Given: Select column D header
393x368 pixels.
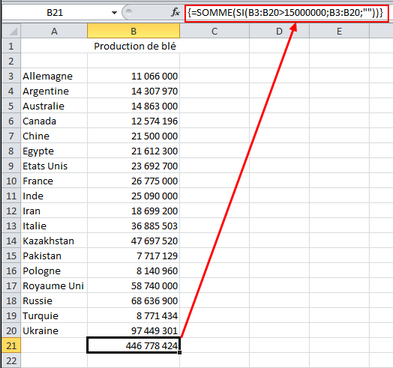Looking at the screenshot, I should pos(279,31).
